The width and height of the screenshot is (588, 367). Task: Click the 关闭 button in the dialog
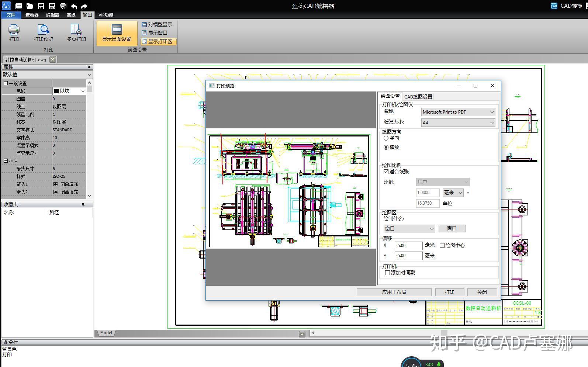pos(482,292)
